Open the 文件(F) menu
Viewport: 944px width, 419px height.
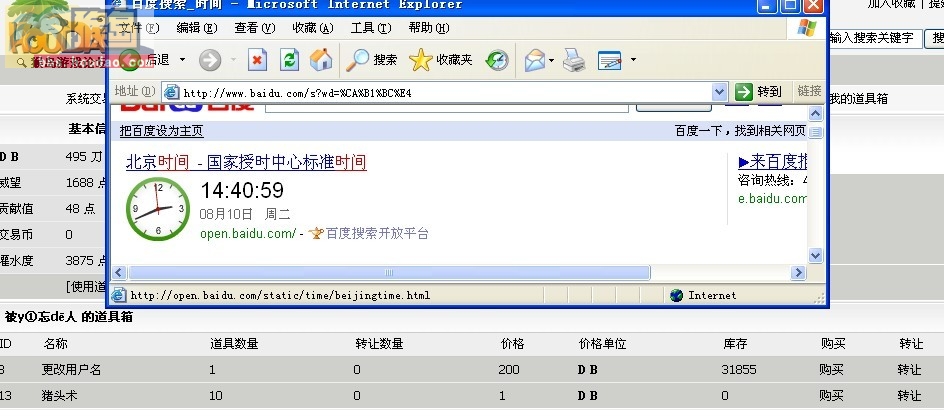tap(138, 28)
